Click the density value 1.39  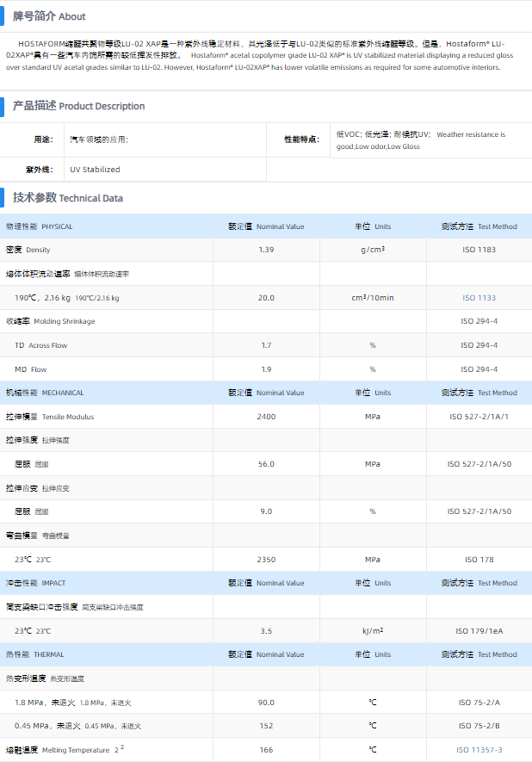pyautogui.click(x=266, y=250)
